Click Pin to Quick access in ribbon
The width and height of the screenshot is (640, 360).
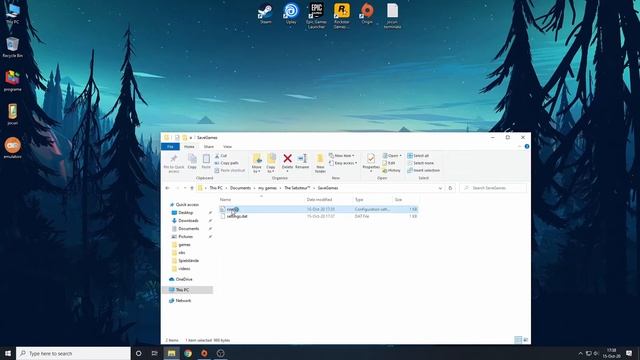174,163
